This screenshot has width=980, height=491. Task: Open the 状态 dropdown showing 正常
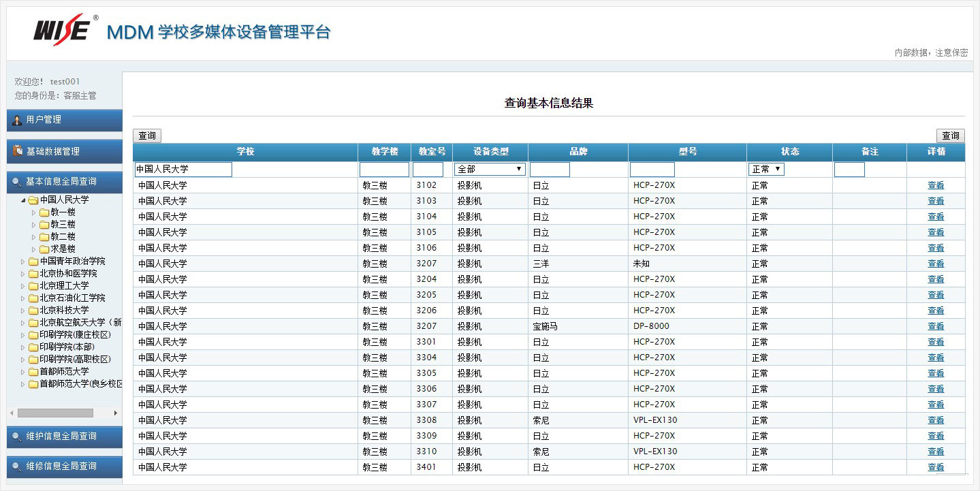pyautogui.click(x=766, y=169)
